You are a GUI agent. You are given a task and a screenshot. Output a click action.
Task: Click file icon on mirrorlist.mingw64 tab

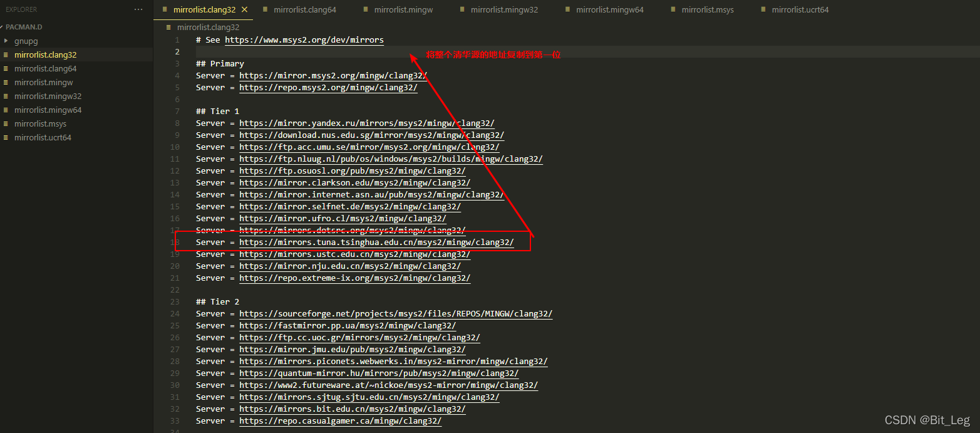point(568,9)
